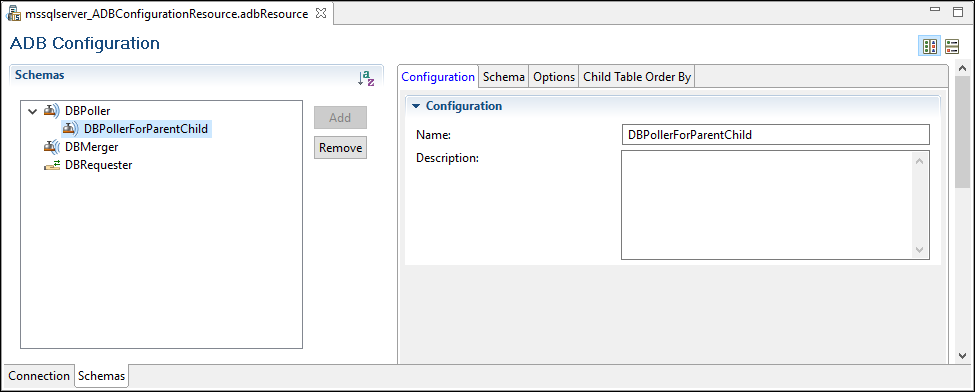
Task: Select DBPoller in the schemas tree
Action: pyautogui.click(x=88, y=111)
